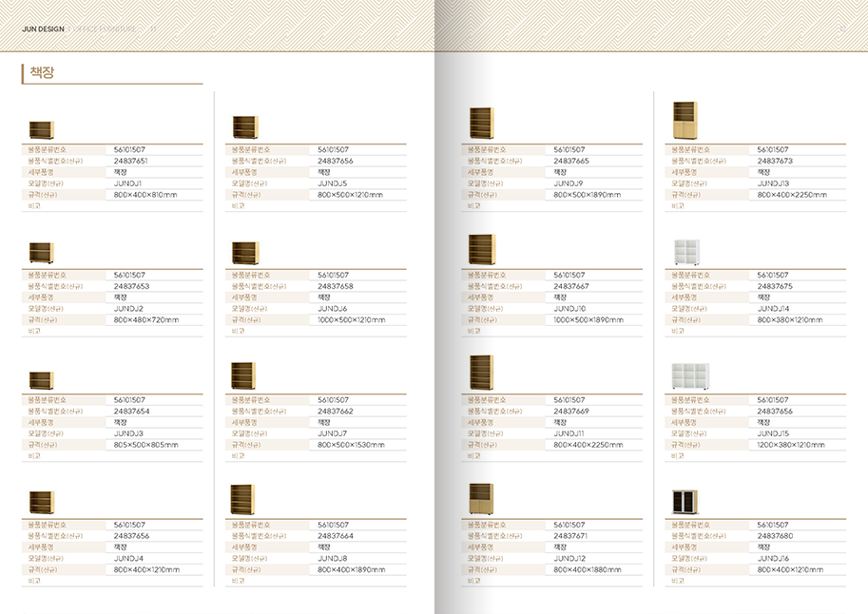This screenshot has height=614, width=868.
Task: Select the JUNDJ12 bookcase with lower doors image
Action: [482, 499]
